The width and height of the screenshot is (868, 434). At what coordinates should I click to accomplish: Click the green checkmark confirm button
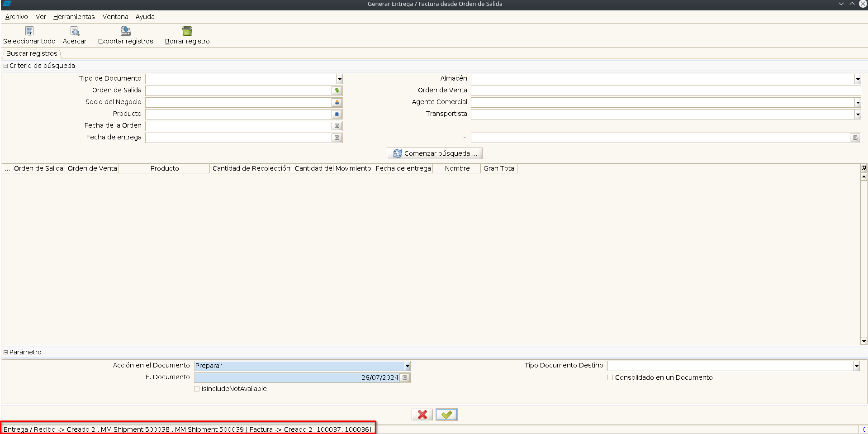tap(447, 415)
